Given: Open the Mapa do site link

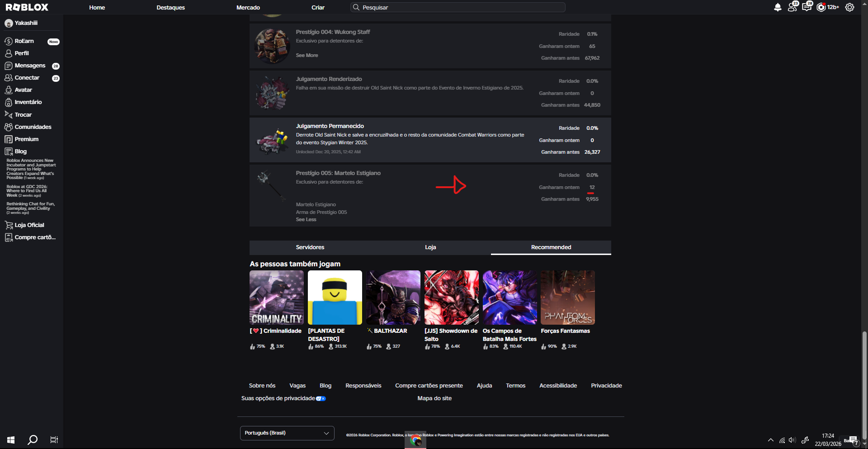Looking at the screenshot, I should coord(434,398).
